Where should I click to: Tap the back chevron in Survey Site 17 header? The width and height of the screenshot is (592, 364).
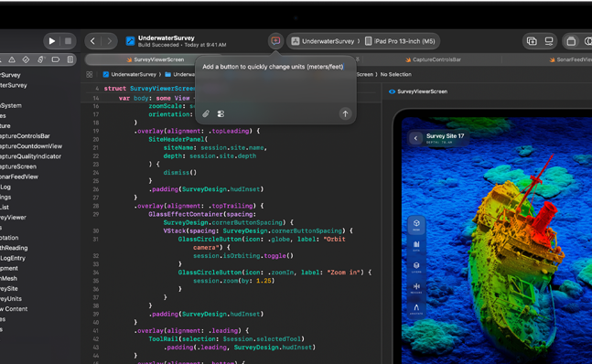coord(415,138)
